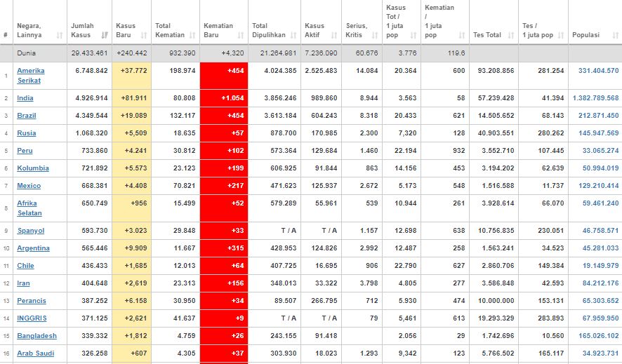Select world total cases 29.433.461
This screenshot has height=364, width=622.
click(89, 53)
